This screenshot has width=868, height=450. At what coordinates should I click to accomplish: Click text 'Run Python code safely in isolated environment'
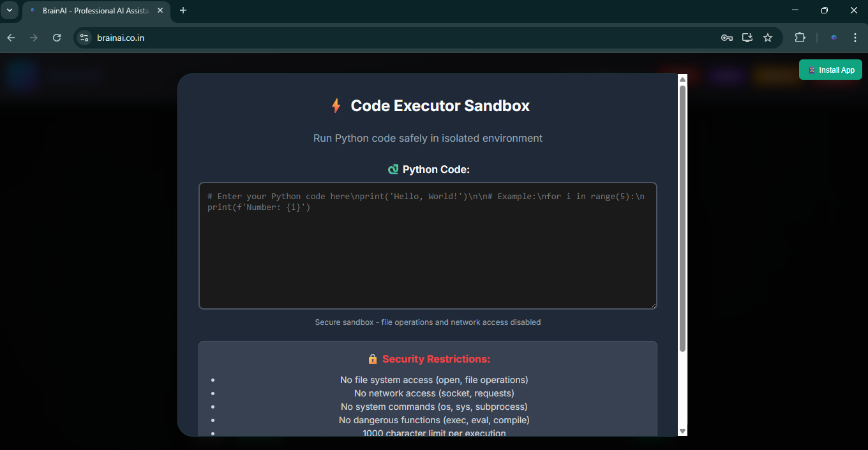pyautogui.click(x=428, y=138)
